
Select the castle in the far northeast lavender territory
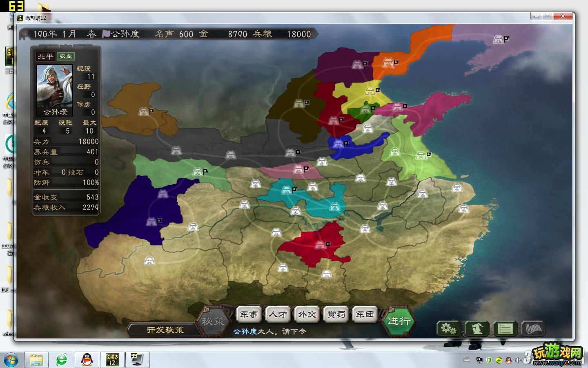[x=498, y=39]
